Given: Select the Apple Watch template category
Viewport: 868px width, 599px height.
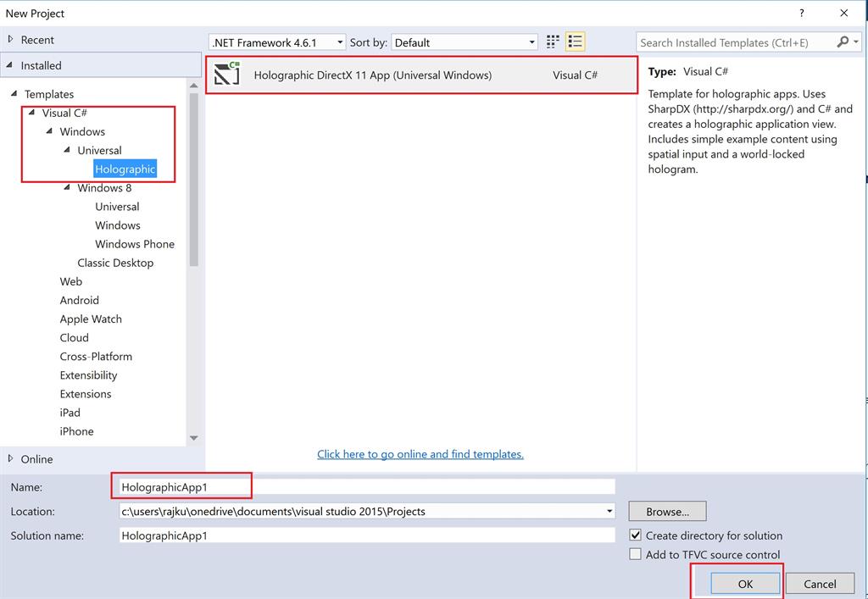Looking at the screenshot, I should click(91, 319).
